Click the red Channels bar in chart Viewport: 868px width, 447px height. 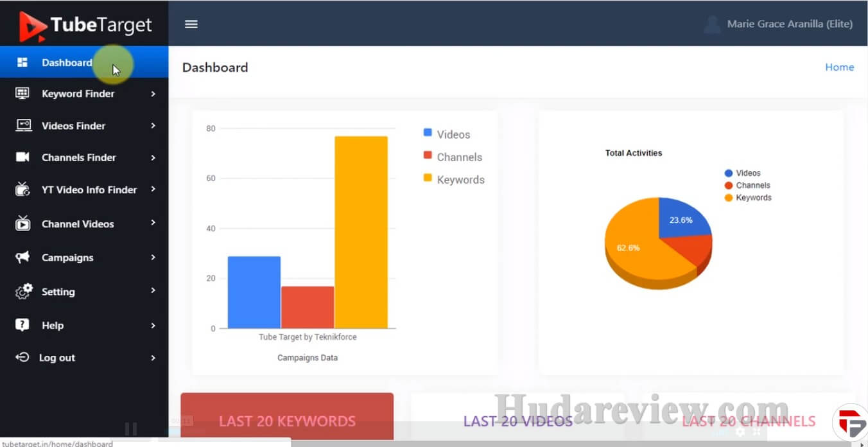point(308,307)
